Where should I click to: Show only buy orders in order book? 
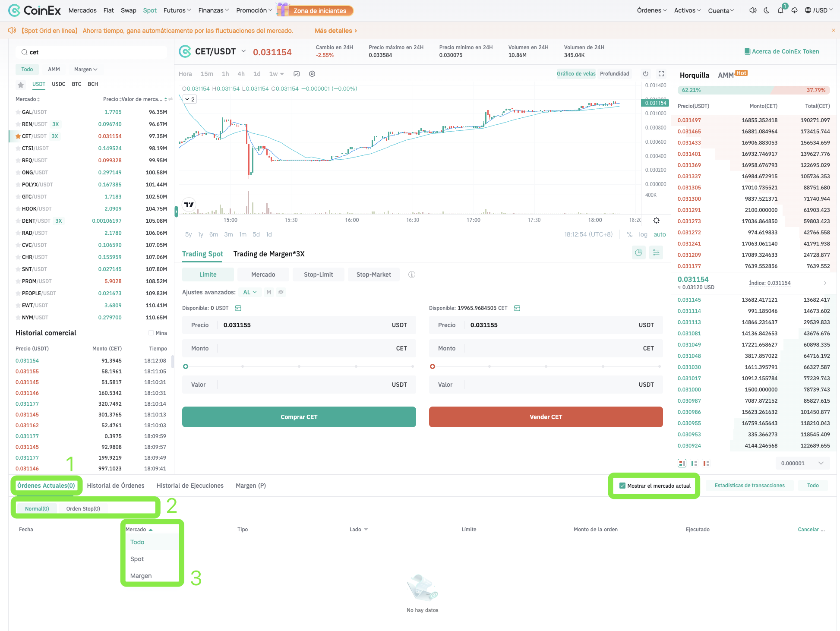coord(694,463)
